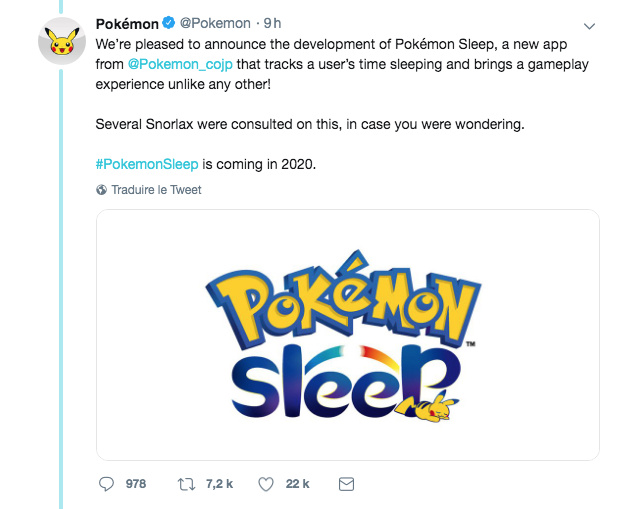
Task: Click the 22 k likes count
Action: [297, 484]
